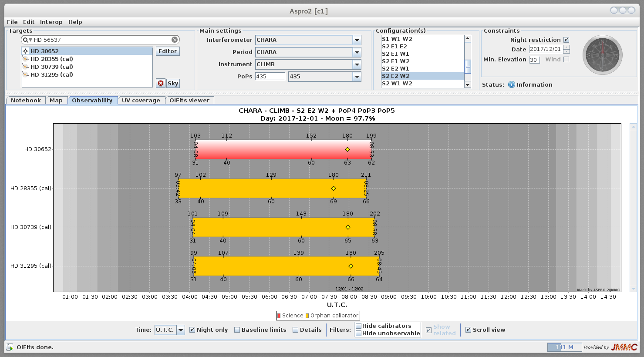Decrease the date with the stepper down arrow
This screenshot has width=644, height=357.
pyautogui.click(x=566, y=51)
